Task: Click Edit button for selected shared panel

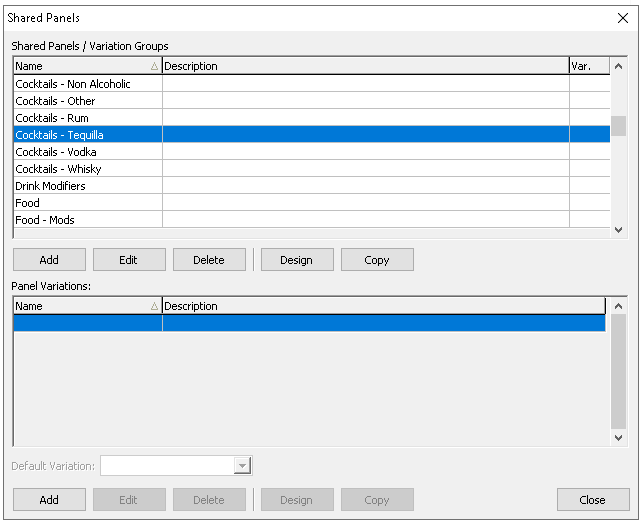Action: (129, 260)
